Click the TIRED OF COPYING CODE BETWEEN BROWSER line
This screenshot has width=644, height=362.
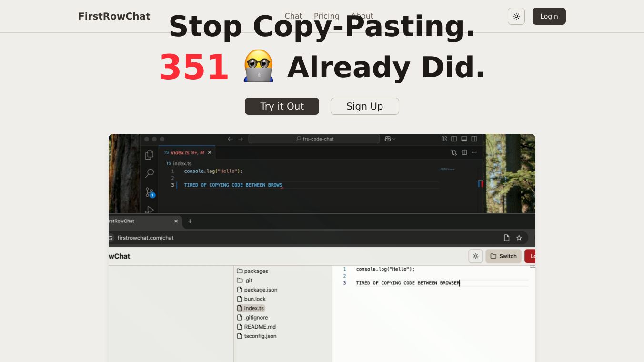[x=408, y=283]
